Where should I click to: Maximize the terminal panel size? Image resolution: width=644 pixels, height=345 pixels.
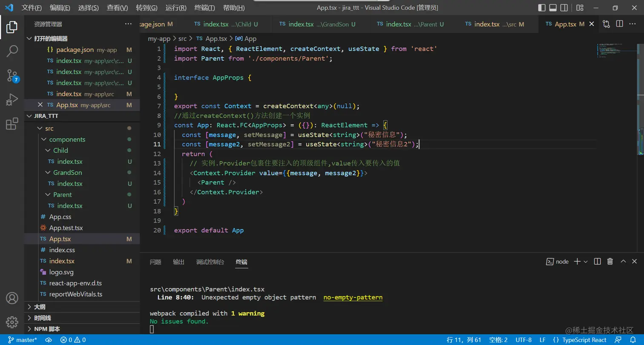(x=623, y=262)
